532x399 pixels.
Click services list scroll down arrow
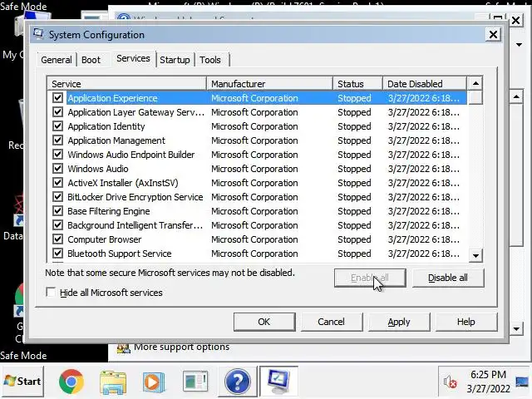click(x=475, y=255)
